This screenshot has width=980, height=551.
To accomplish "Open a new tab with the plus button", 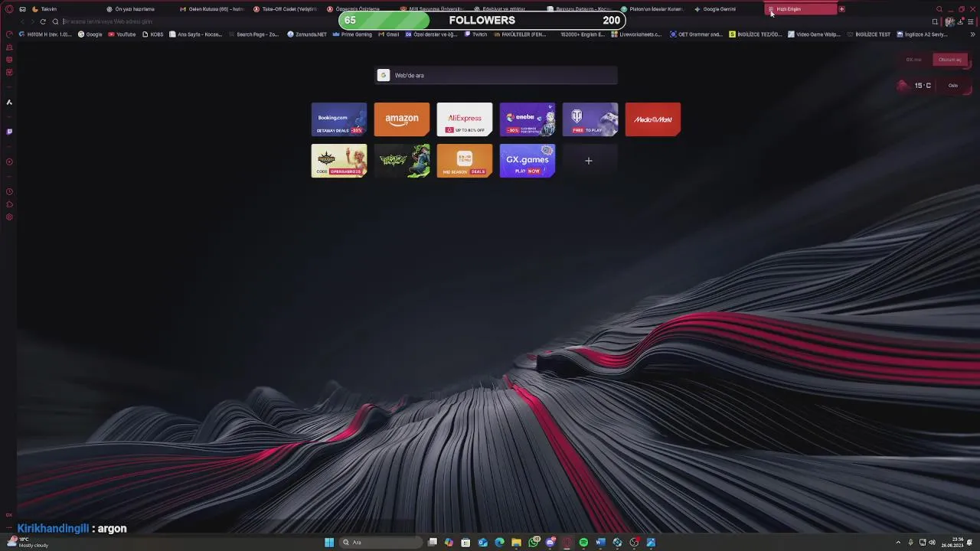I will [x=842, y=9].
